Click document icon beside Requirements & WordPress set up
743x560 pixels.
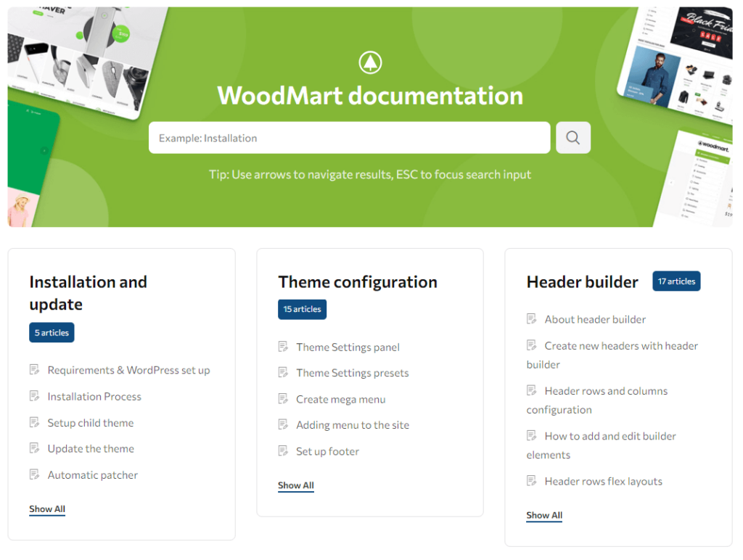coord(34,369)
